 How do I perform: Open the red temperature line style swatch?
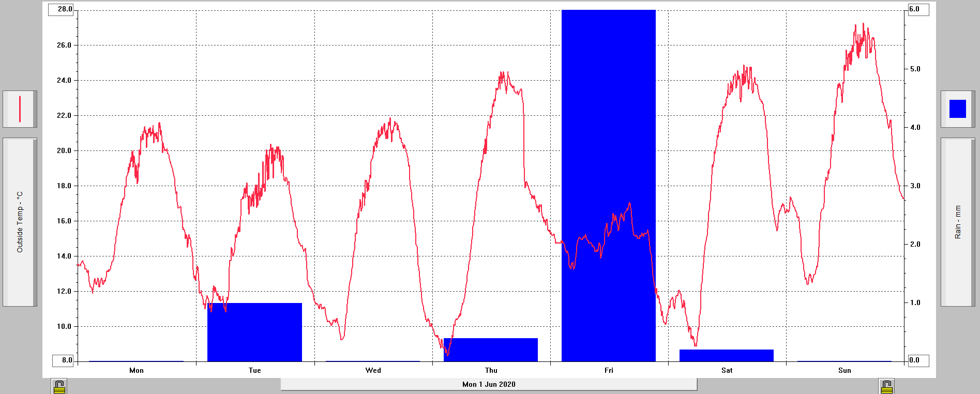20,109
